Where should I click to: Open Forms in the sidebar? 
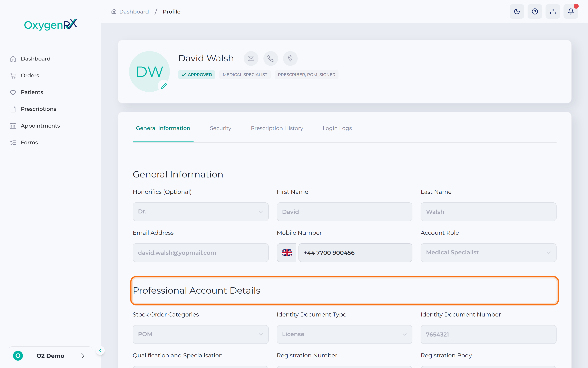pos(29,143)
